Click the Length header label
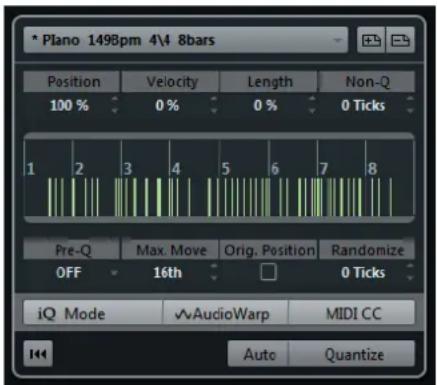Viewport: 437px width, 385px height. 268,82
